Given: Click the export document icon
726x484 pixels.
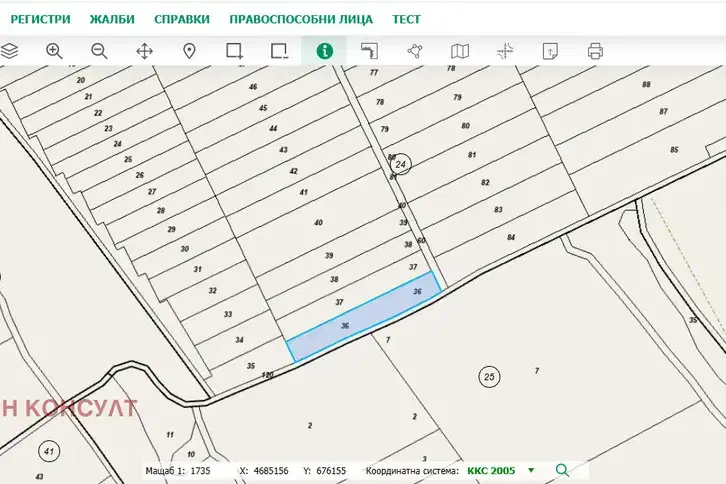Looking at the screenshot, I should (x=550, y=51).
